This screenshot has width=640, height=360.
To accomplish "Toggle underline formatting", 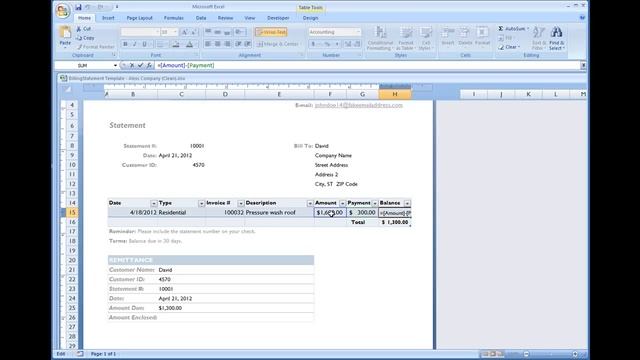I will pos(144,44).
